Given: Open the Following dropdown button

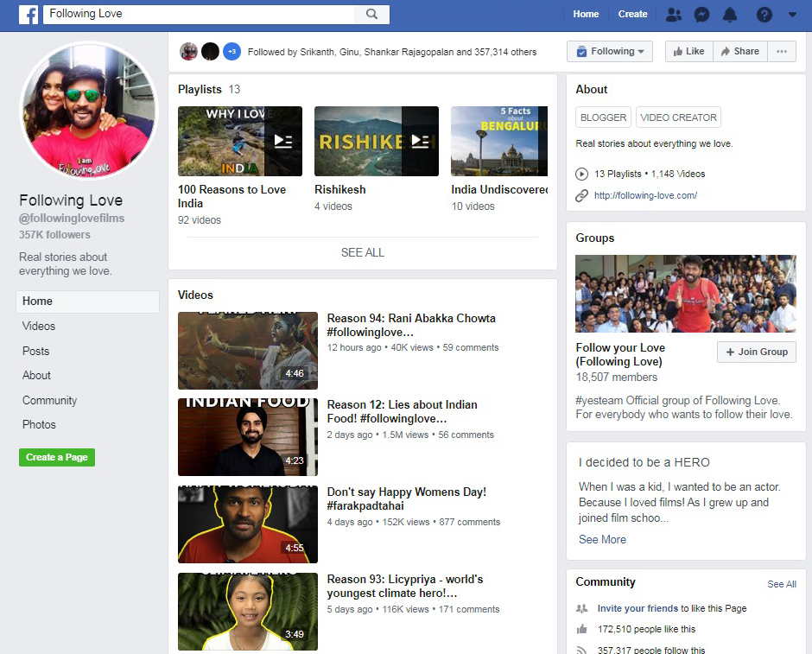Looking at the screenshot, I should [x=610, y=51].
